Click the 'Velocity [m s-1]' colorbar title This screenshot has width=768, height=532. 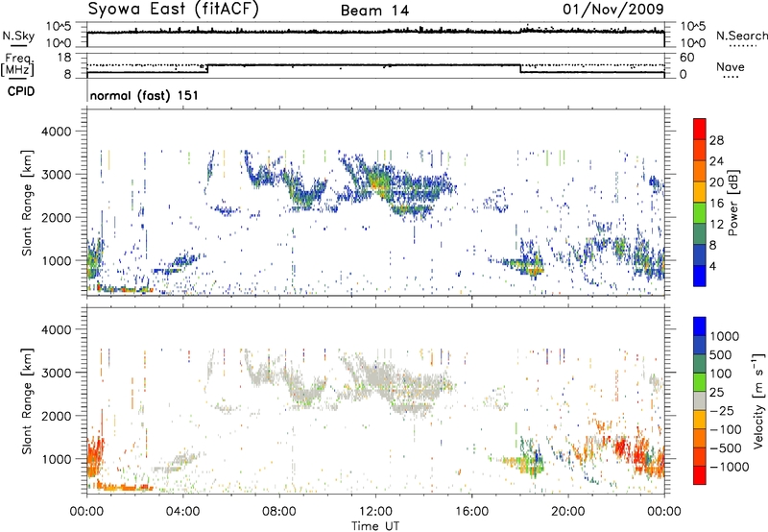tap(759, 400)
